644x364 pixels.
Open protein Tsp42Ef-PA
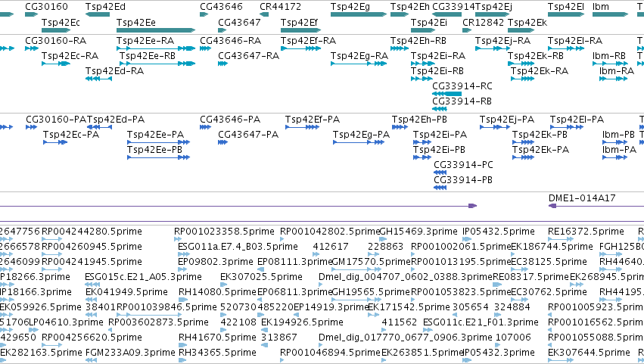tap(313, 120)
